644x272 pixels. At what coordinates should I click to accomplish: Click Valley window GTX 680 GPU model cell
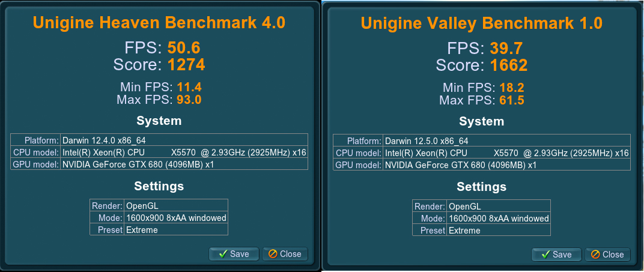tap(506, 165)
